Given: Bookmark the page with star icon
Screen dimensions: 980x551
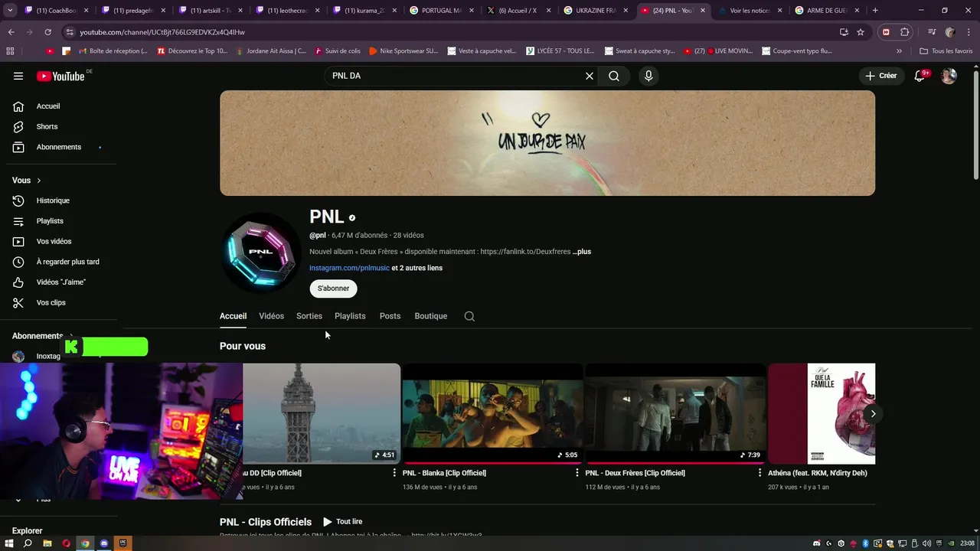Looking at the screenshot, I should (x=861, y=32).
